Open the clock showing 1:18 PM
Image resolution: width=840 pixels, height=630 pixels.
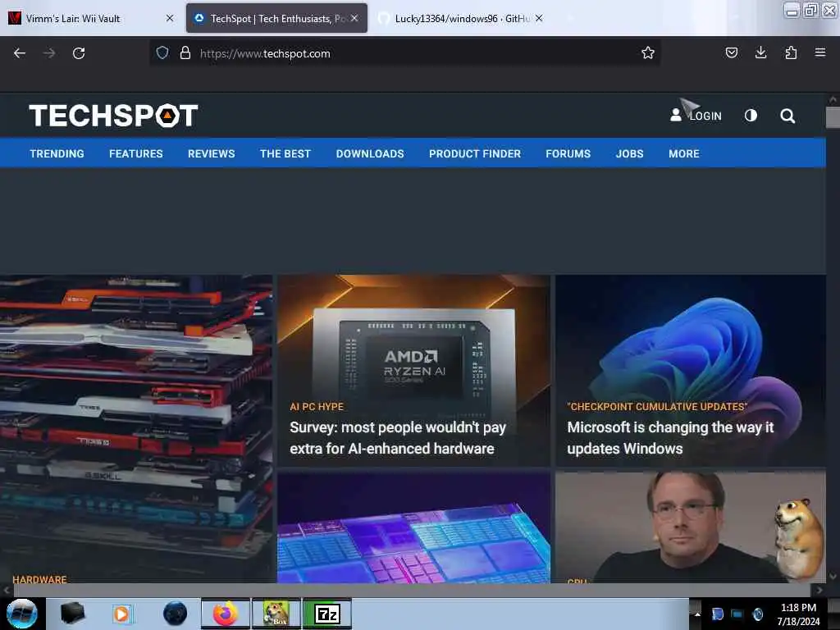click(798, 614)
